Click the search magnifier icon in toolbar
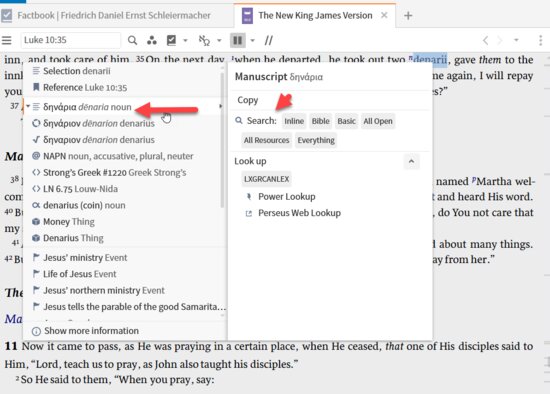The width and height of the screenshot is (550, 394). click(132, 40)
